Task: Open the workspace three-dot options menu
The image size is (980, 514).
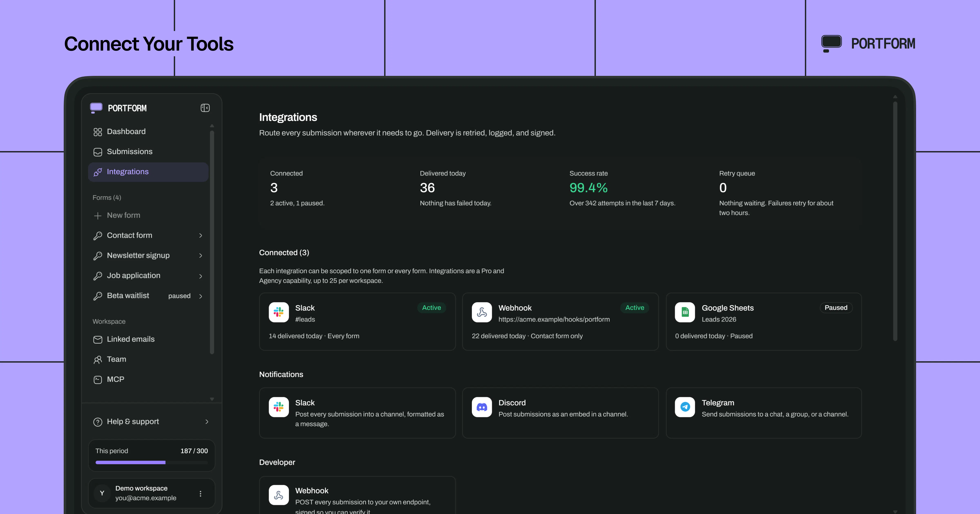Action: [200, 493]
